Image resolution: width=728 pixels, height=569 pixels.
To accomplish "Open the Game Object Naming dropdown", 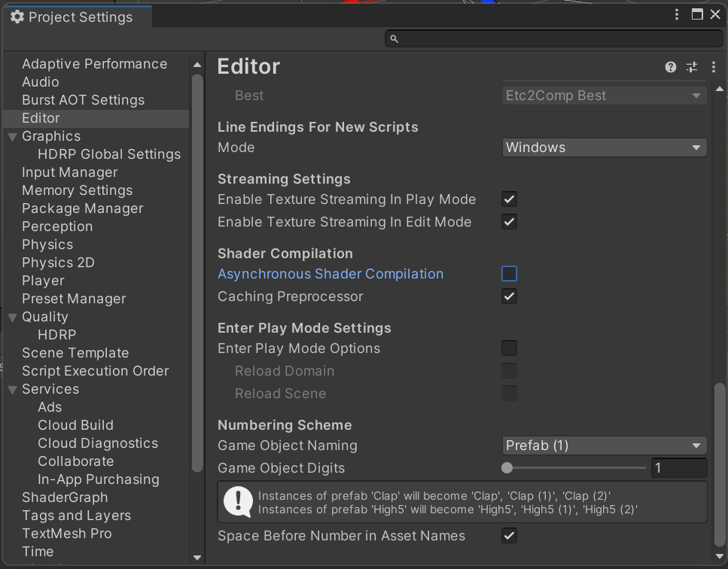I will (604, 446).
